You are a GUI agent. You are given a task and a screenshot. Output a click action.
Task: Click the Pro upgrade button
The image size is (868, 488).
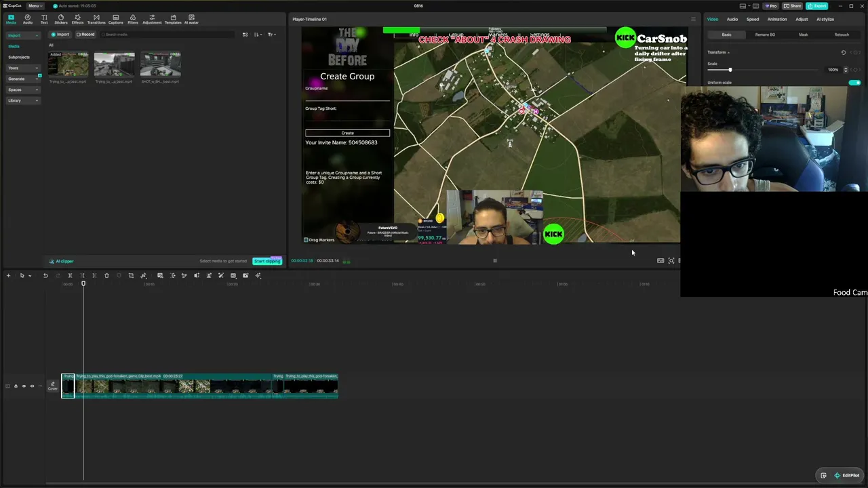[771, 6]
